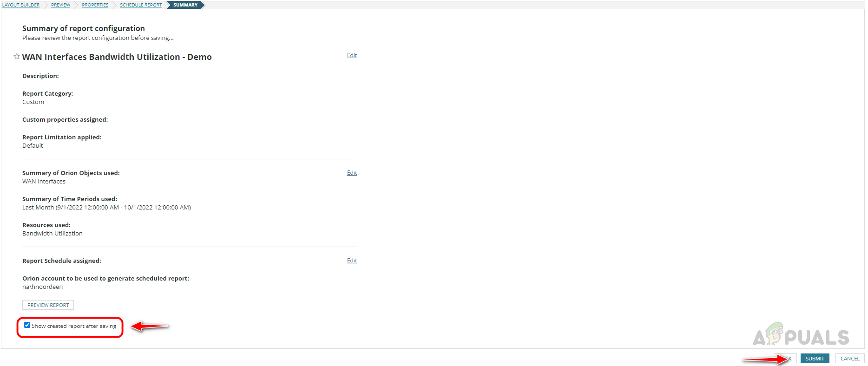Screen dimensions: 868x366
Task: Click the na\hnoordeen Orion account name
Action: tap(42, 287)
